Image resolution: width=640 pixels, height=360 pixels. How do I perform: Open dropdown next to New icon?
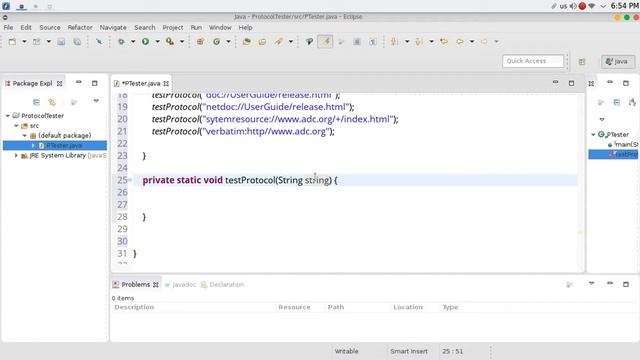24,42
